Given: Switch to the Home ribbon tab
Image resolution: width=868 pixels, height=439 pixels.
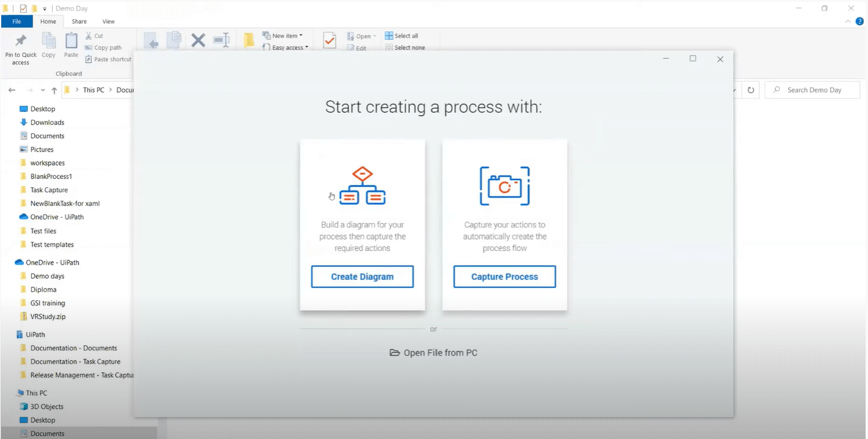Looking at the screenshot, I should pyautogui.click(x=48, y=21).
